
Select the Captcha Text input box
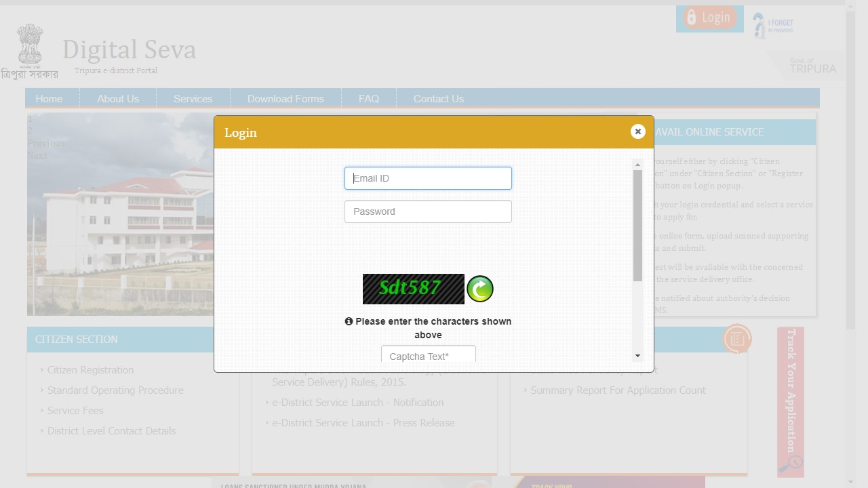tap(428, 356)
